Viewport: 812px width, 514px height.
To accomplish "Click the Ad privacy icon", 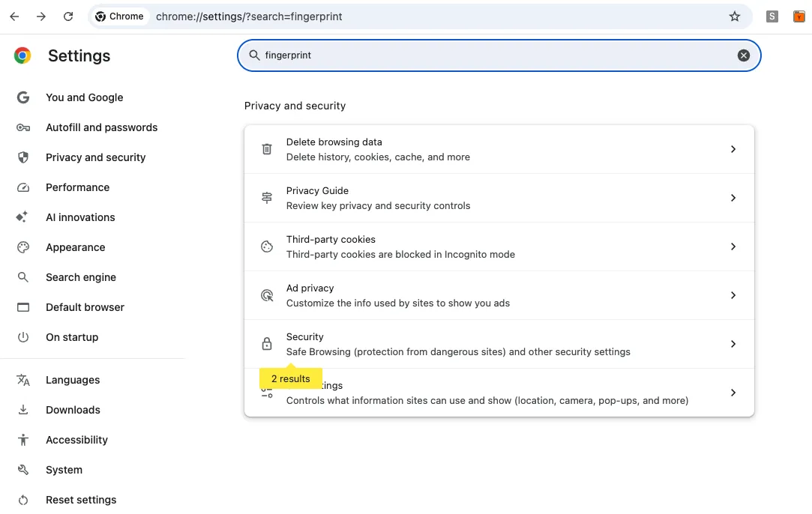I will click(267, 295).
